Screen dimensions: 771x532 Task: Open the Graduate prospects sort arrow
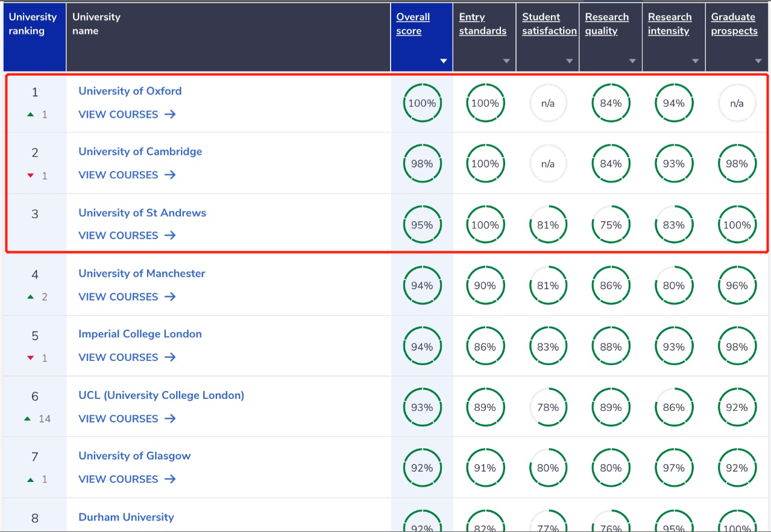click(x=758, y=61)
